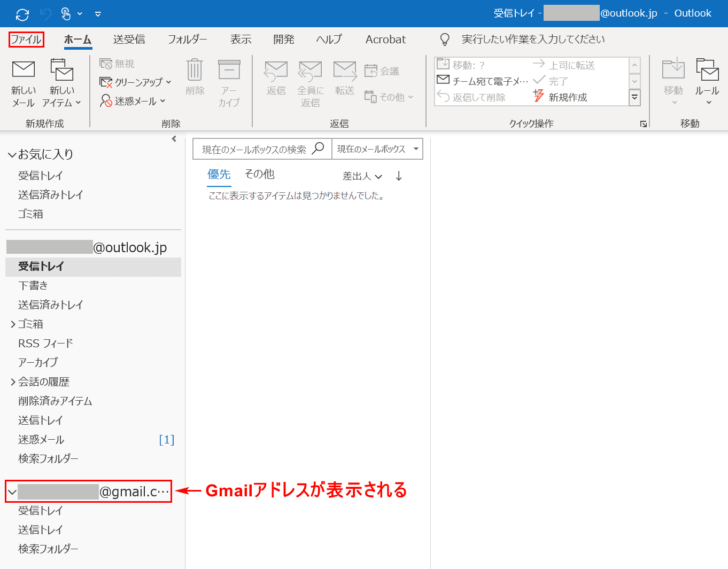Choose 上司に転送 quick step
Image resolution: width=728 pixels, height=569 pixels.
pos(564,65)
